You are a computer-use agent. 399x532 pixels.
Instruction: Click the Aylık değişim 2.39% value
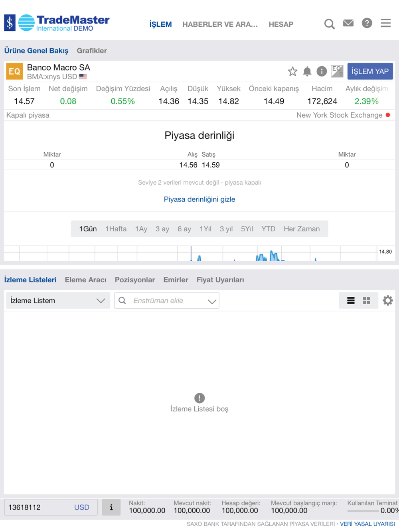point(367,101)
